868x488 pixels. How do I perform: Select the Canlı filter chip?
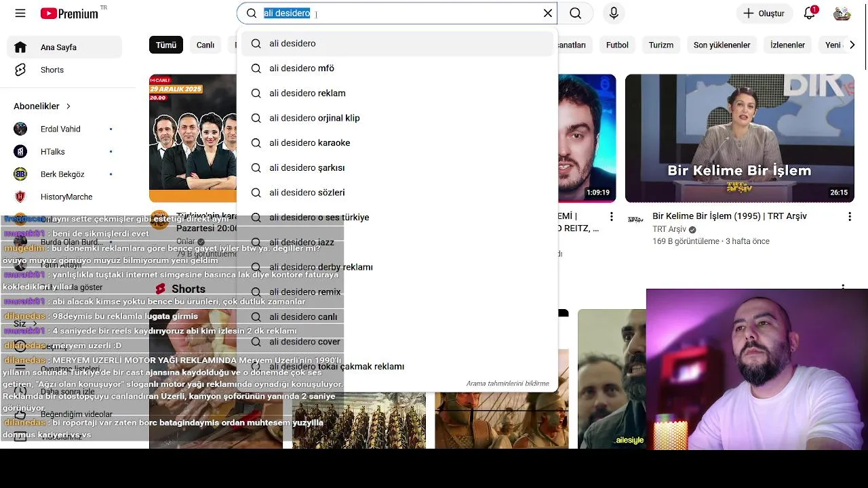tap(205, 45)
